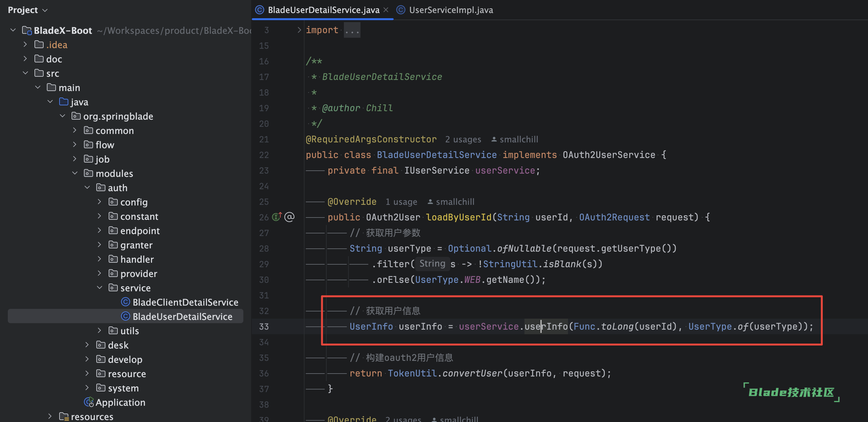Expand the desk package
This screenshot has height=422, width=868.
tap(87, 345)
